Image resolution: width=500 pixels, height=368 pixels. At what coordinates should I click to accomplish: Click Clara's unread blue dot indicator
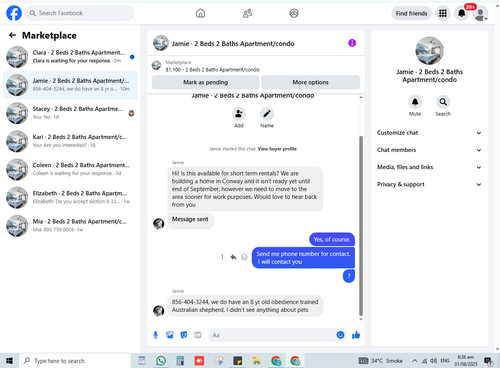coord(132,57)
